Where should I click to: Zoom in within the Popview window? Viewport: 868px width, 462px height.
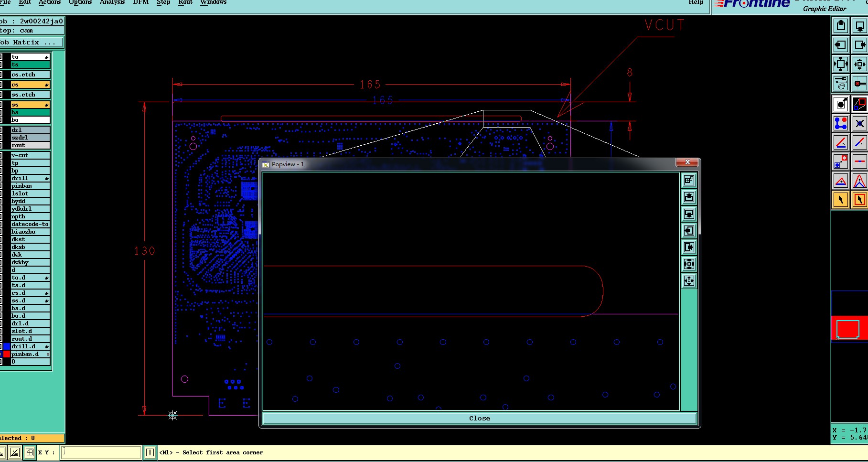click(689, 264)
